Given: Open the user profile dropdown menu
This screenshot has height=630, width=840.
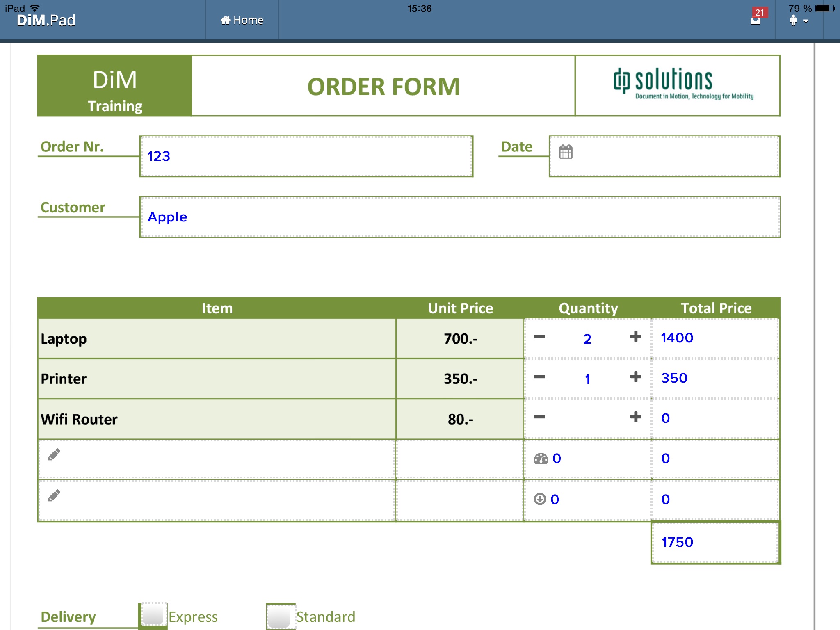Looking at the screenshot, I should coord(799,21).
